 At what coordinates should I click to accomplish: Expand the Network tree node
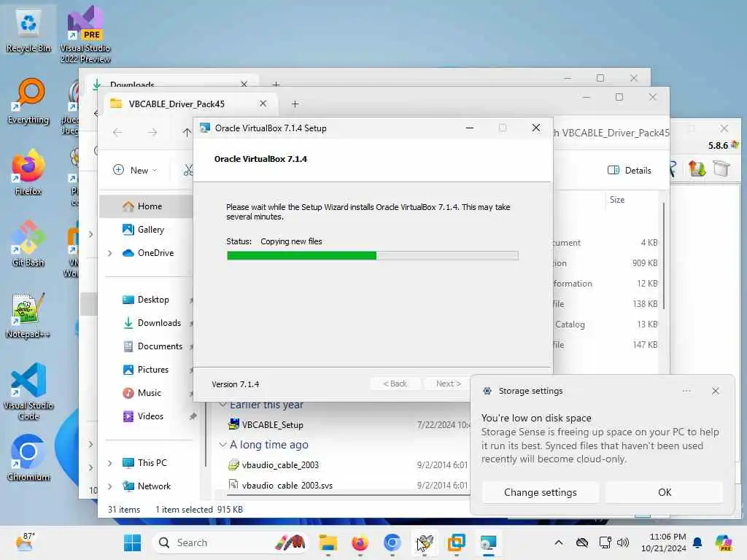(x=110, y=486)
